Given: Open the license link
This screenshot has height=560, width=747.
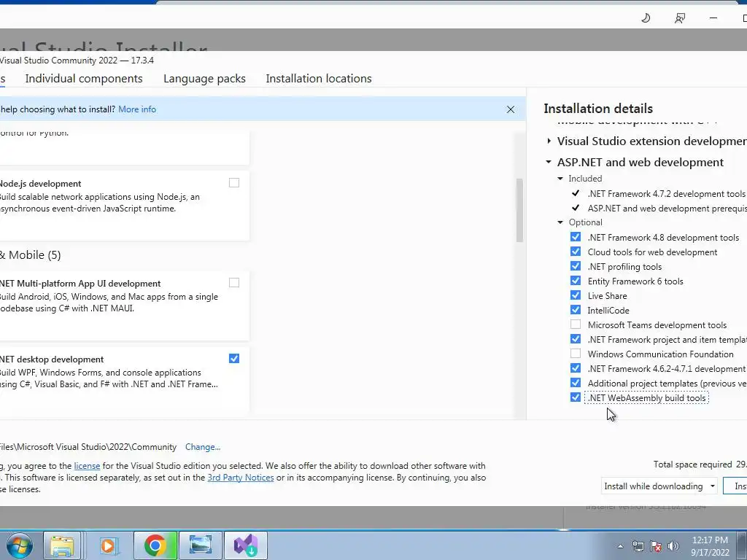Looking at the screenshot, I should (87, 466).
